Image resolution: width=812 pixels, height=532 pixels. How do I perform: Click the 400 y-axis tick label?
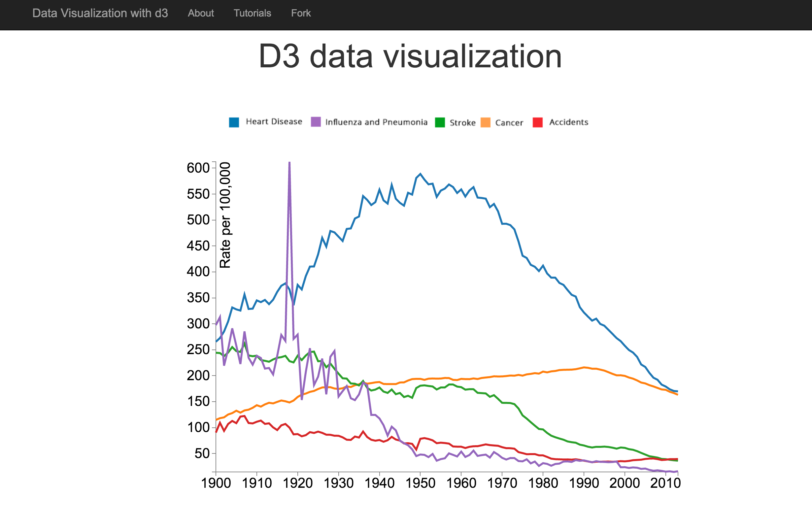pos(198,272)
